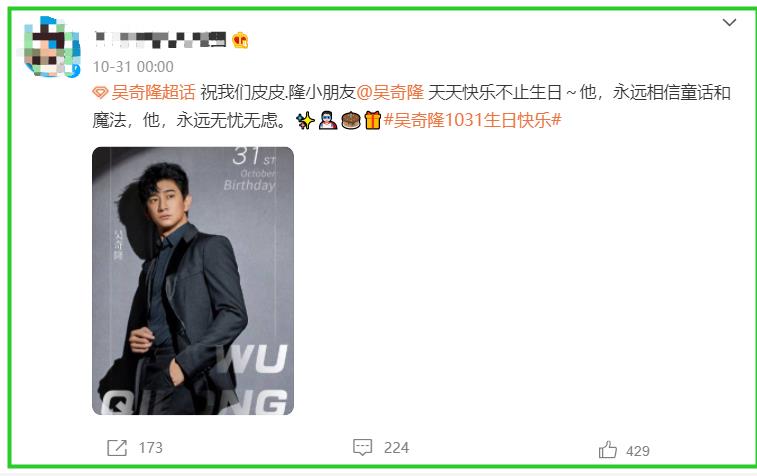Click the comment bubble icon
This screenshot has height=476, width=757.
(363, 448)
